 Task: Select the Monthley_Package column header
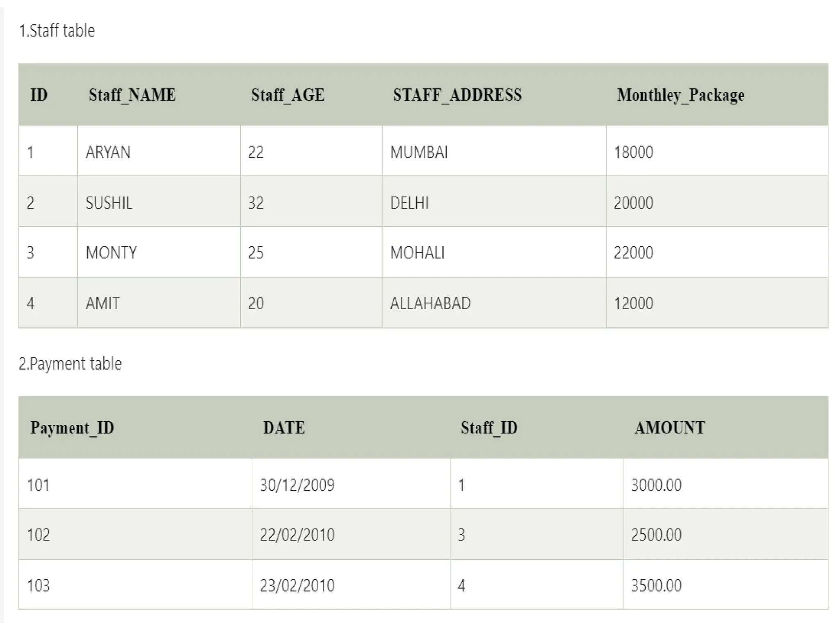[x=680, y=95]
